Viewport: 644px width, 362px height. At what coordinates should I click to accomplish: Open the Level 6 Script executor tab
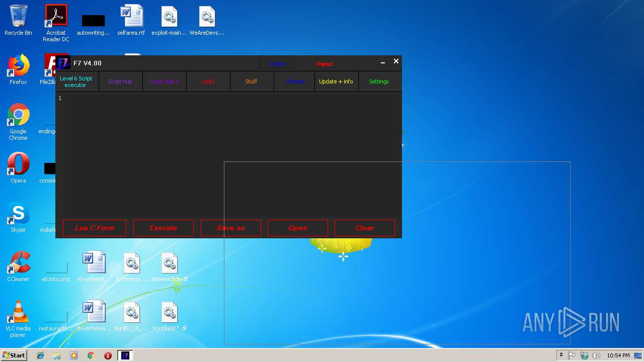pos(76,81)
